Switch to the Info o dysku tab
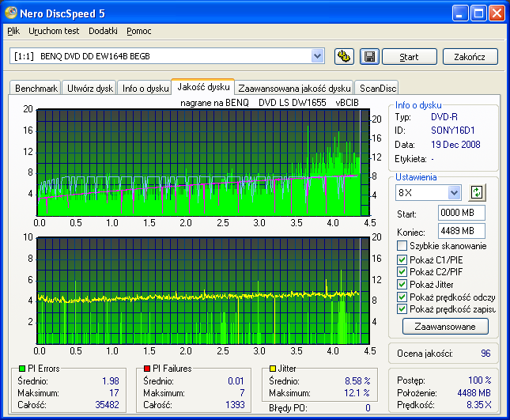This screenshot has width=510, height=420. (x=145, y=88)
